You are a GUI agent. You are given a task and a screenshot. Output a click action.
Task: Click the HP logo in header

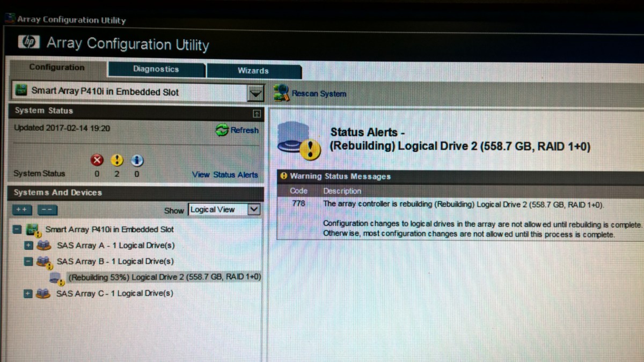[x=29, y=42]
